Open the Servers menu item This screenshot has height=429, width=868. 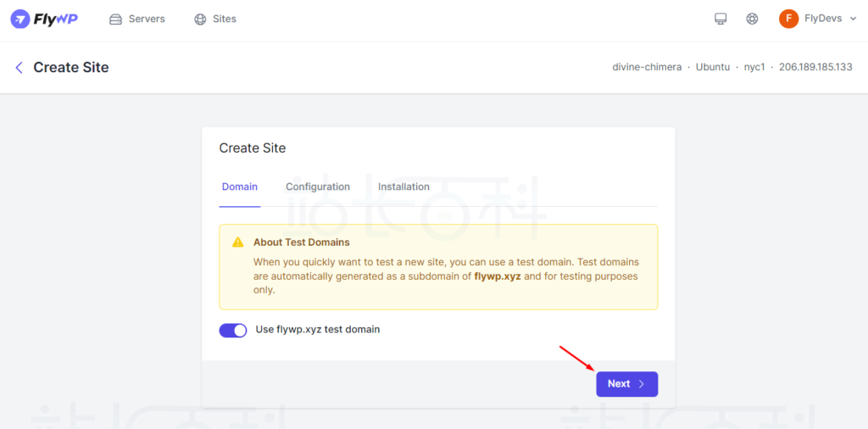tap(147, 19)
